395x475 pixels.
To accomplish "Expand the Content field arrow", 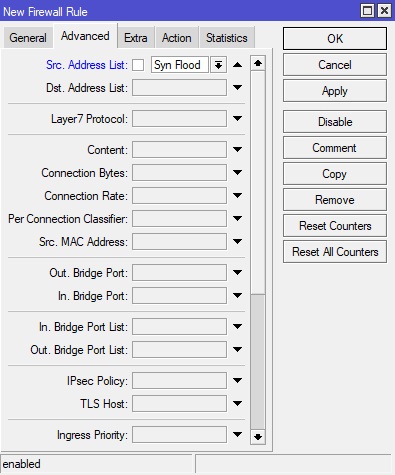I will click(237, 149).
